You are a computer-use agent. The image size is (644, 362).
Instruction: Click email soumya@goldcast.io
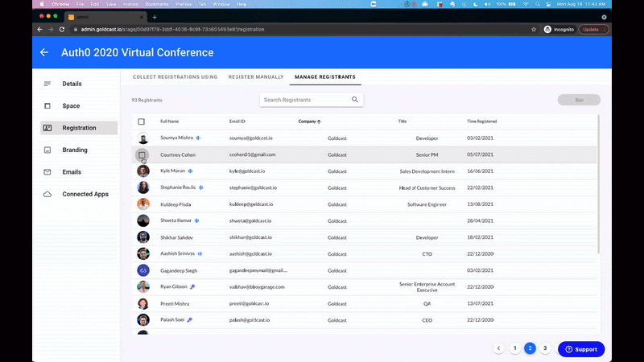point(251,138)
